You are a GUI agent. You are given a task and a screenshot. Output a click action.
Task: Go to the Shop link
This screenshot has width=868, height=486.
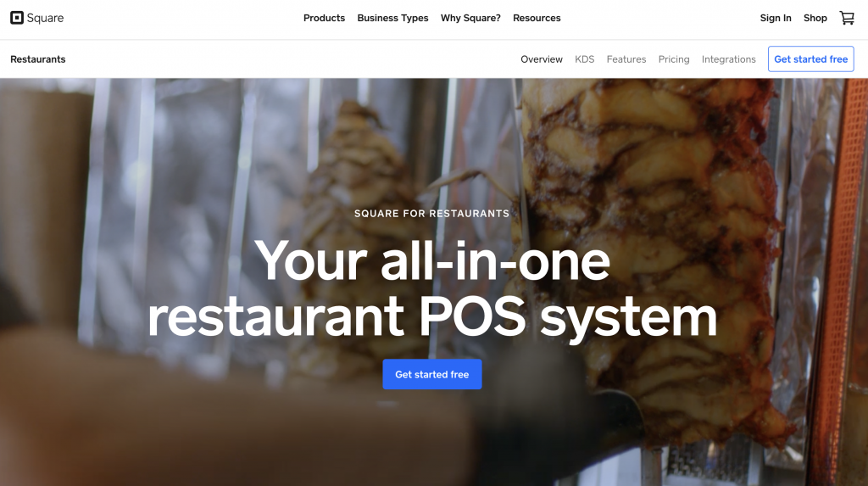[815, 18]
